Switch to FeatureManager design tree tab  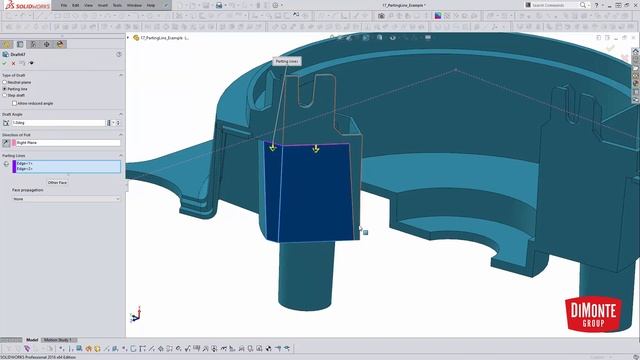point(7,44)
